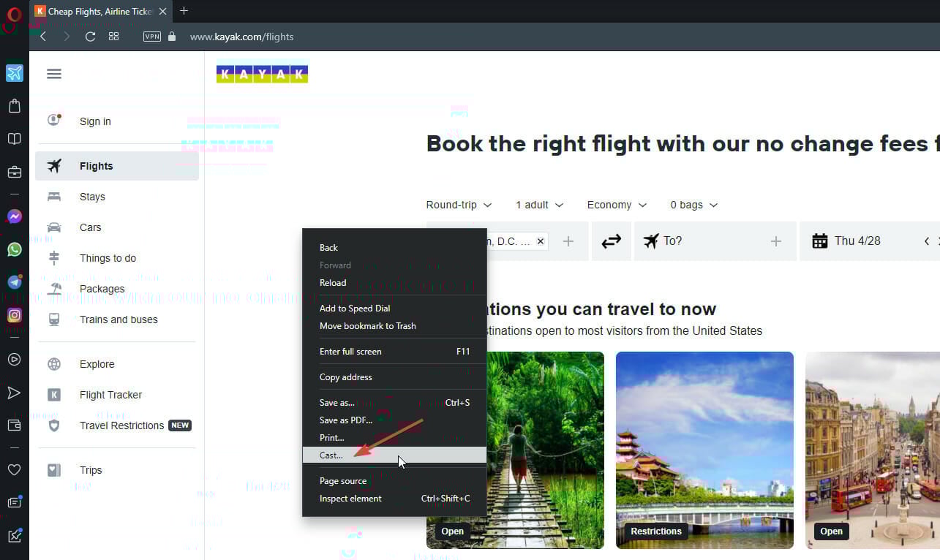Viewport: 940px width, 560px height.
Task: Open a new tab with plus button
Action: [x=184, y=11]
